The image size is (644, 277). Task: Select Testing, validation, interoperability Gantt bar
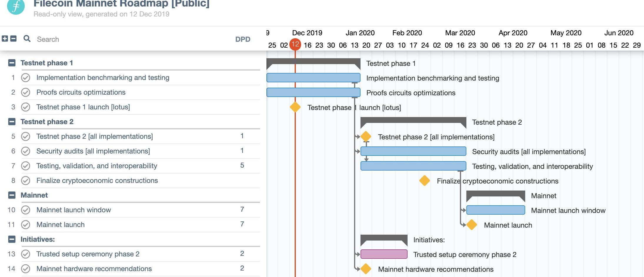(413, 166)
